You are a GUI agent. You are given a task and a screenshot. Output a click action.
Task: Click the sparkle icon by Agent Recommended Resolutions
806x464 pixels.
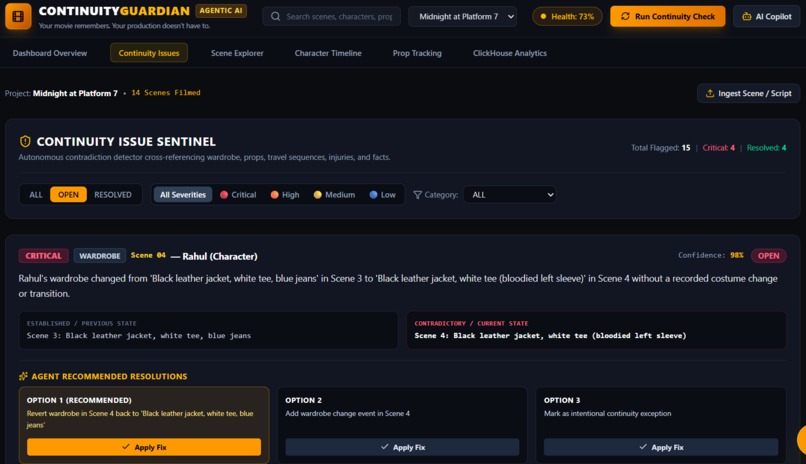[x=23, y=376]
